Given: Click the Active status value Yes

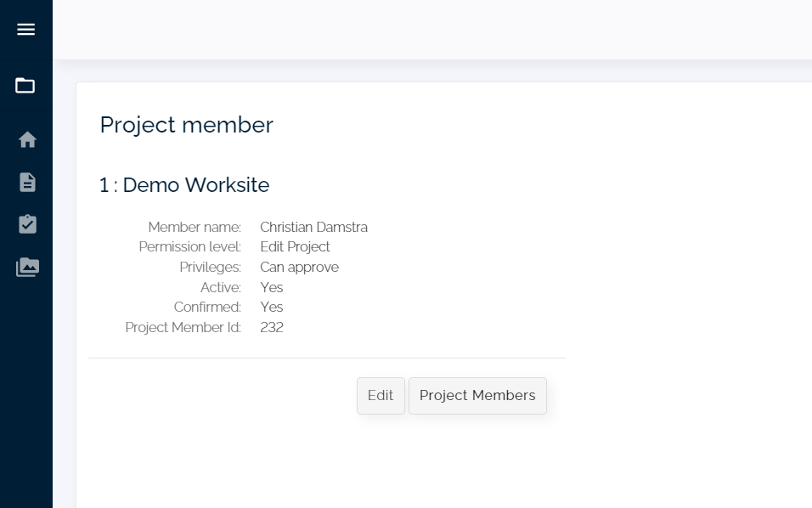Looking at the screenshot, I should (x=272, y=287).
